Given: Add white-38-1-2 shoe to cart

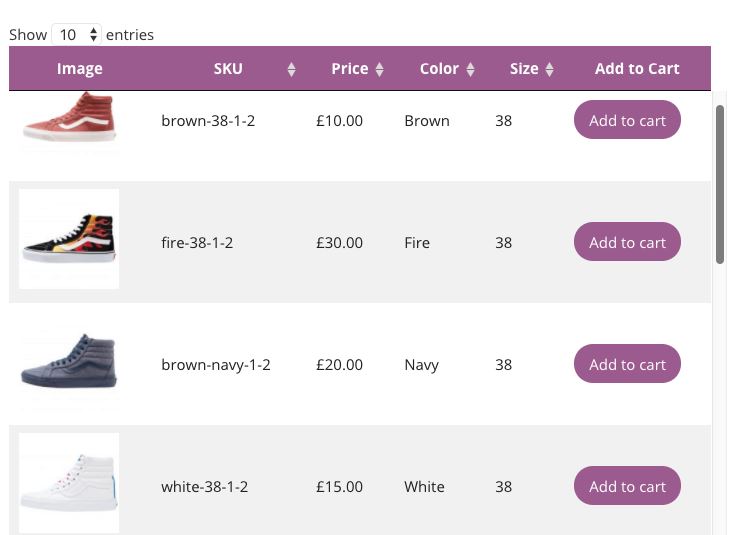Looking at the screenshot, I should 627,486.
